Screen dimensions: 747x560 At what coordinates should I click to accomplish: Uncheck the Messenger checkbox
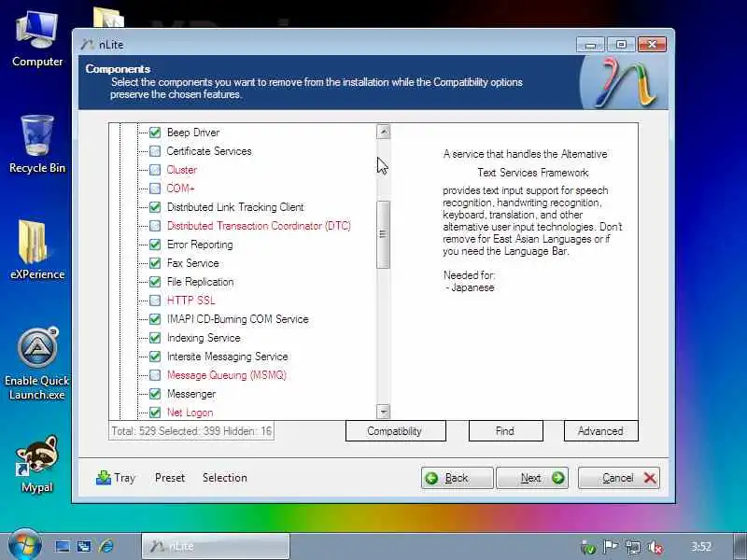(x=155, y=394)
